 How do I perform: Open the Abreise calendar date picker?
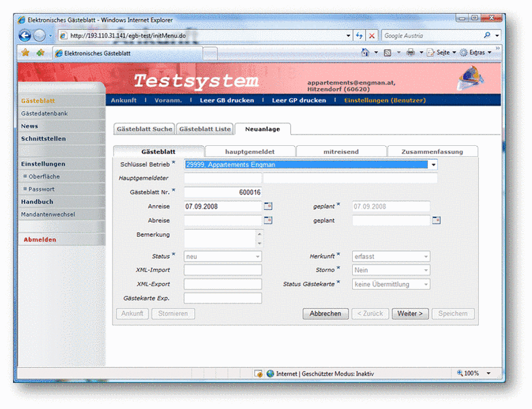click(x=268, y=220)
